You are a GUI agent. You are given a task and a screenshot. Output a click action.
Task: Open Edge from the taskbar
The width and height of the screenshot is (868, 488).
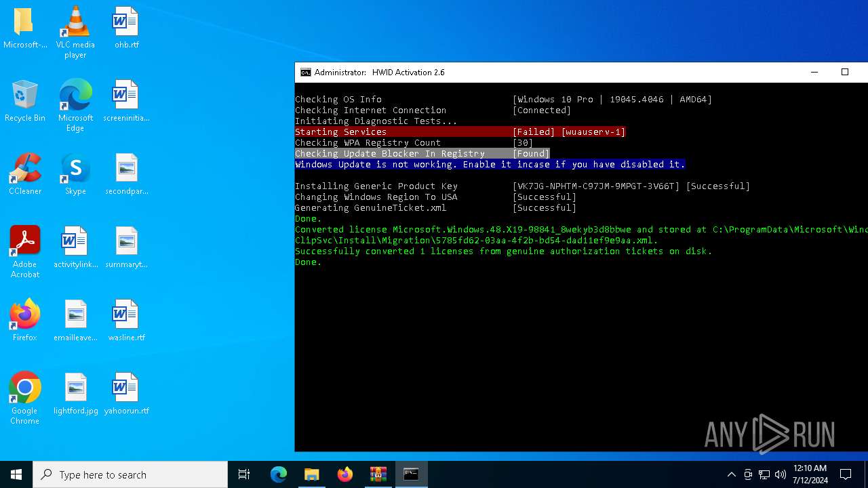tap(279, 474)
